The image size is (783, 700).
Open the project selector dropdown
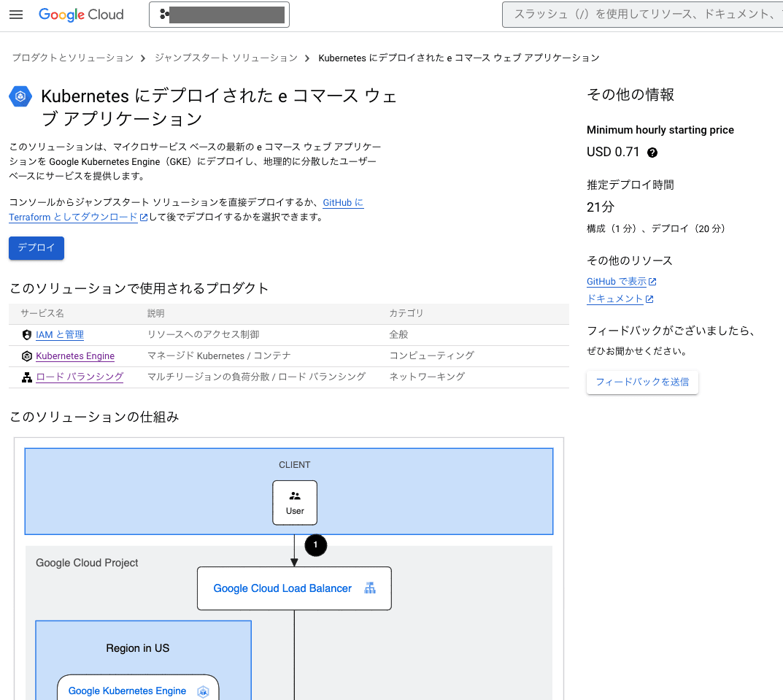219,15
